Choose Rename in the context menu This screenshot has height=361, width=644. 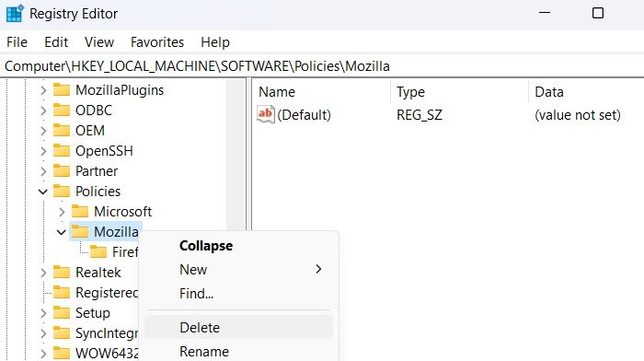coord(238,352)
